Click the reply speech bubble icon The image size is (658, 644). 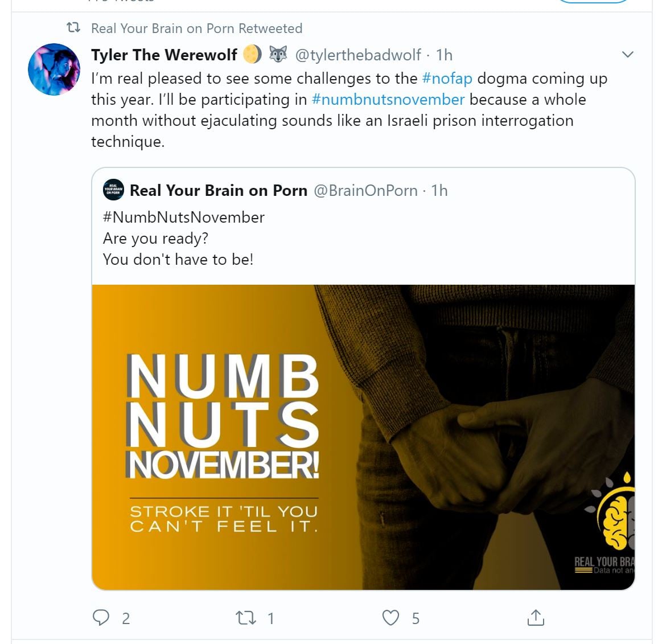click(x=101, y=618)
